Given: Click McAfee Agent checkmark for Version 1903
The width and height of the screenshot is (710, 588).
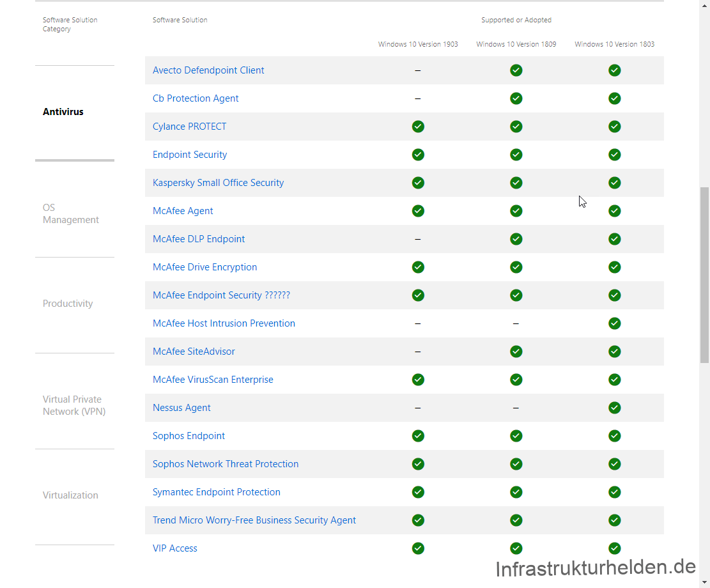Looking at the screenshot, I should coord(418,211).
